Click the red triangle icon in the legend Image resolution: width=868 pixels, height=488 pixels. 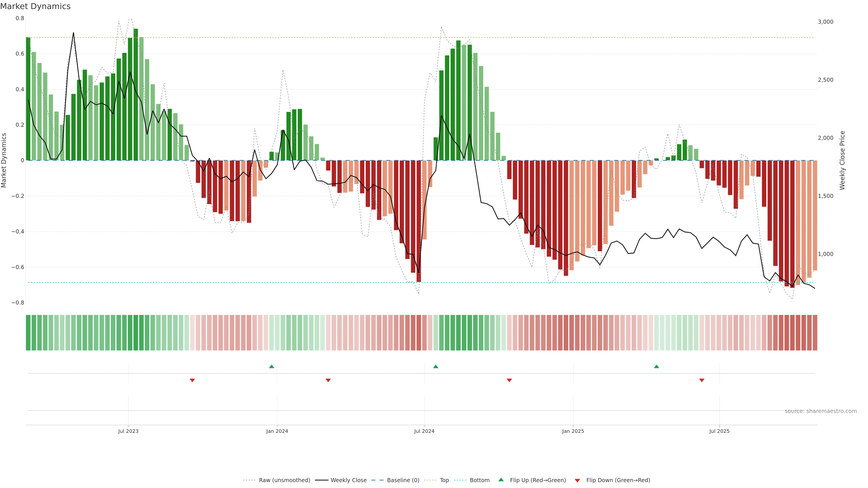[x=577, y=481]
